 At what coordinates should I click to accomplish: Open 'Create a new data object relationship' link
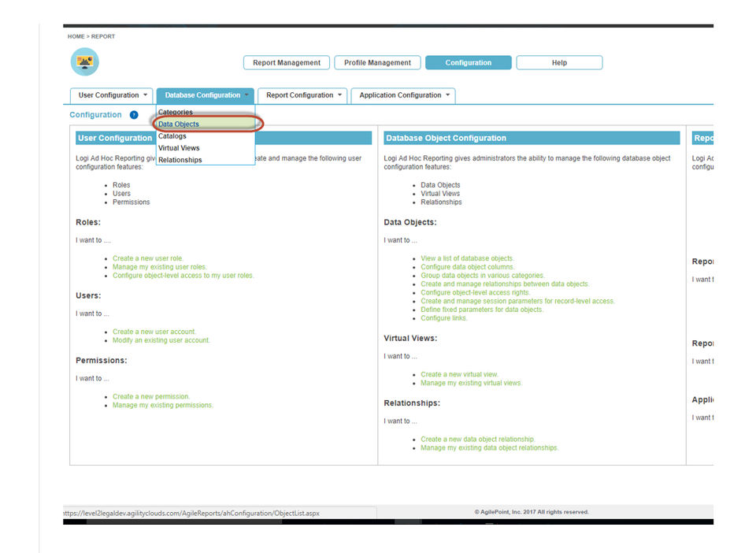point(478,440)
